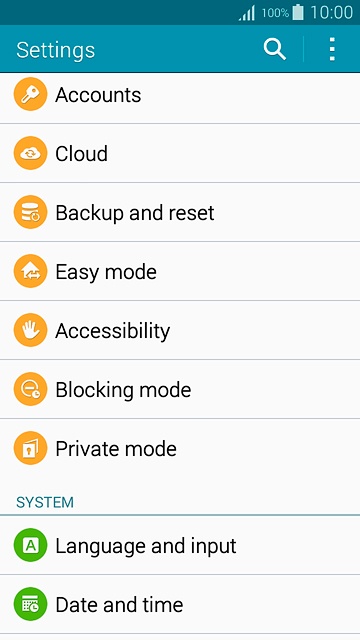The height and width of the screenshot is (640, 360).
Task: Tap the Accessibility hand icon
Action: [31, 330]
